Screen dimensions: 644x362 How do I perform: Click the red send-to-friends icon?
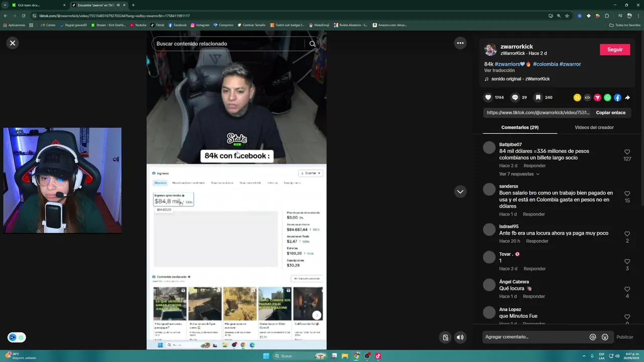click(597, 98)
